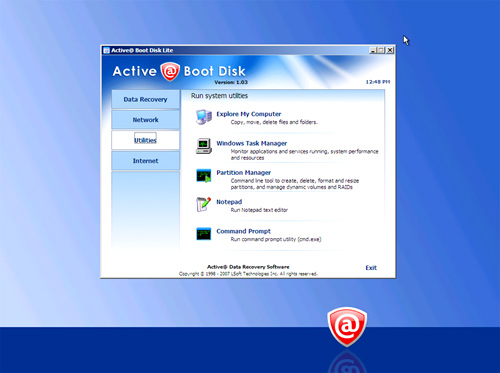
Task: Click the Notepad pencil icon
Action: click(203, 204)
